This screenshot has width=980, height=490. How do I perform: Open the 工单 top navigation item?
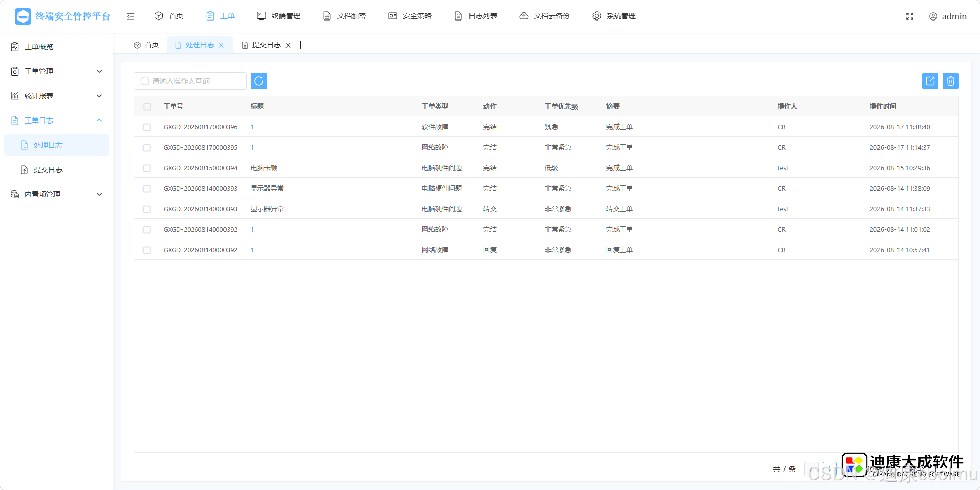click(x=220, y=16)
